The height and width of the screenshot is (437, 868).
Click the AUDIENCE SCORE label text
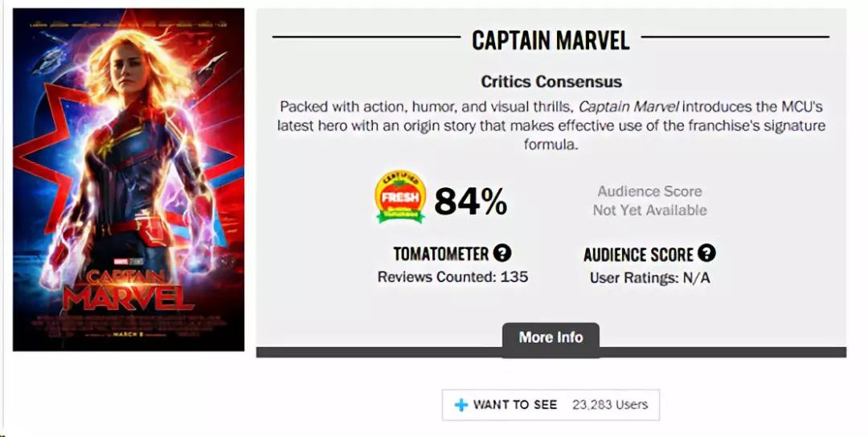638,255
